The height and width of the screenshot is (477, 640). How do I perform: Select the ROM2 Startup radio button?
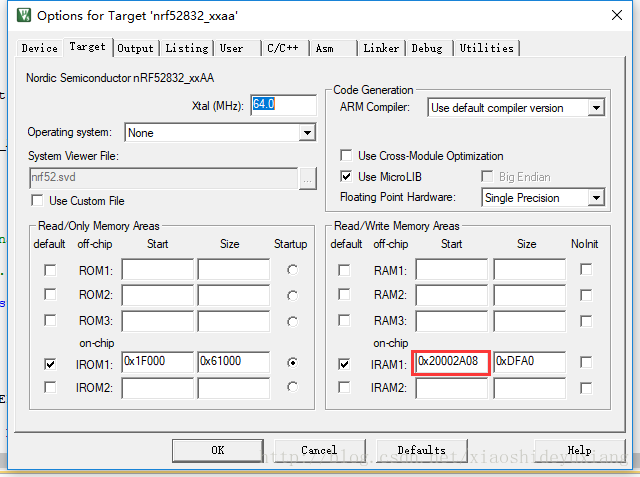(x=292, y=295)
